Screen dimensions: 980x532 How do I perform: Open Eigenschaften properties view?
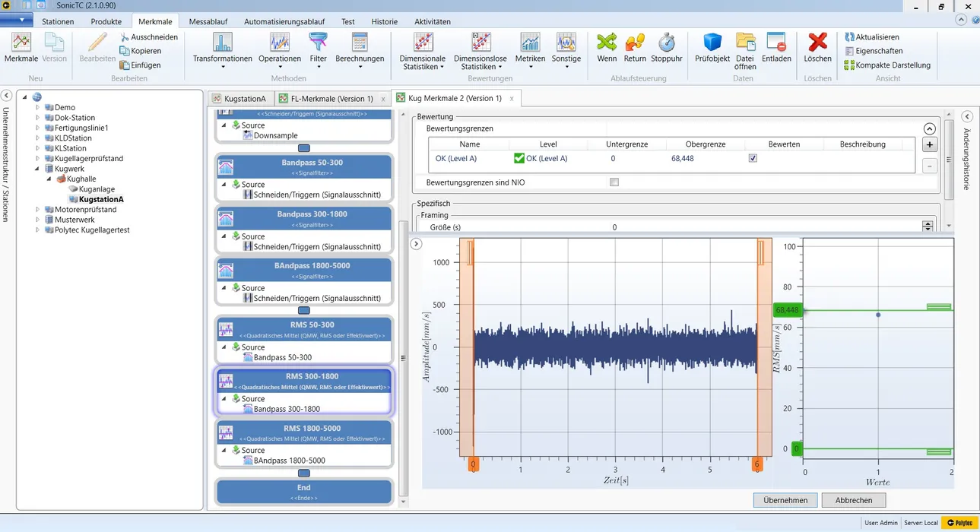(874, 51)
